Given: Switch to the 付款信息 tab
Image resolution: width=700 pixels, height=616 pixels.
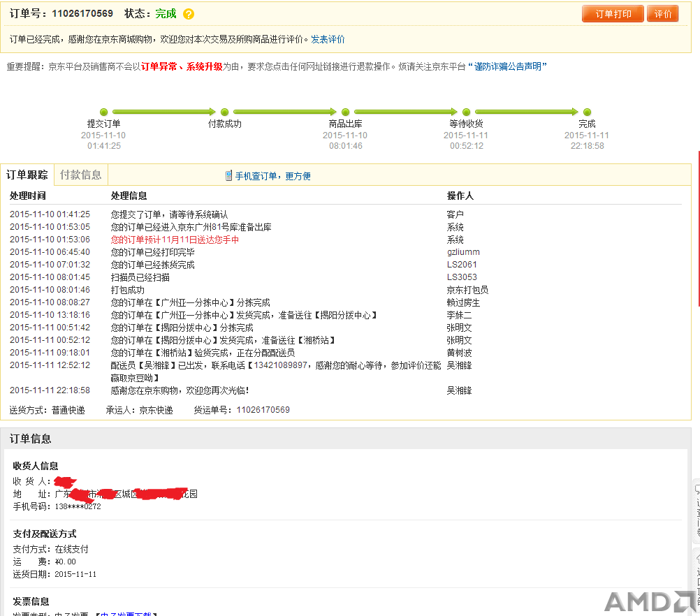Looking at the screenshot, I should click(x=81, y=175).
